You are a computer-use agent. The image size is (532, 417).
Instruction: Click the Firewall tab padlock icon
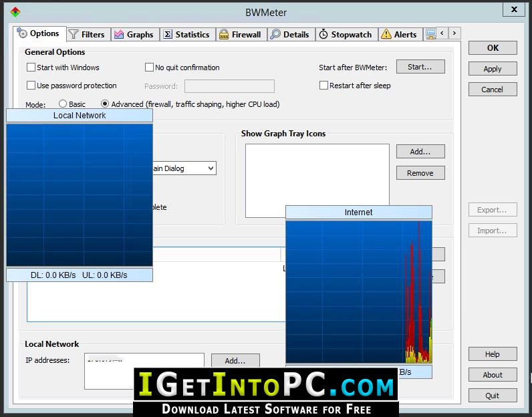[224, 34]
